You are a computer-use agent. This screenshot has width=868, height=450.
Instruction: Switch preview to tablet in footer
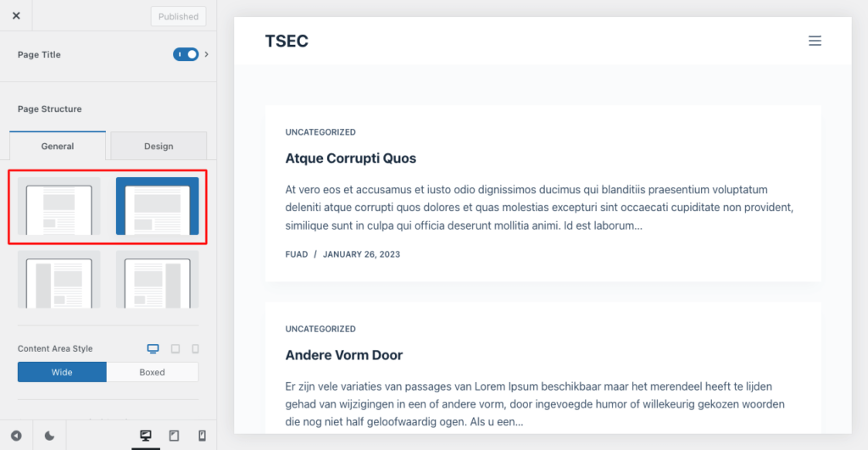coord(174,436)
